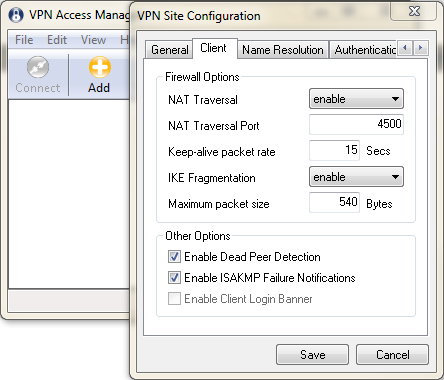The image size is (444, 380).
Task: Click the Add icon in VPN Access Manager
Action: click(99, 67)
